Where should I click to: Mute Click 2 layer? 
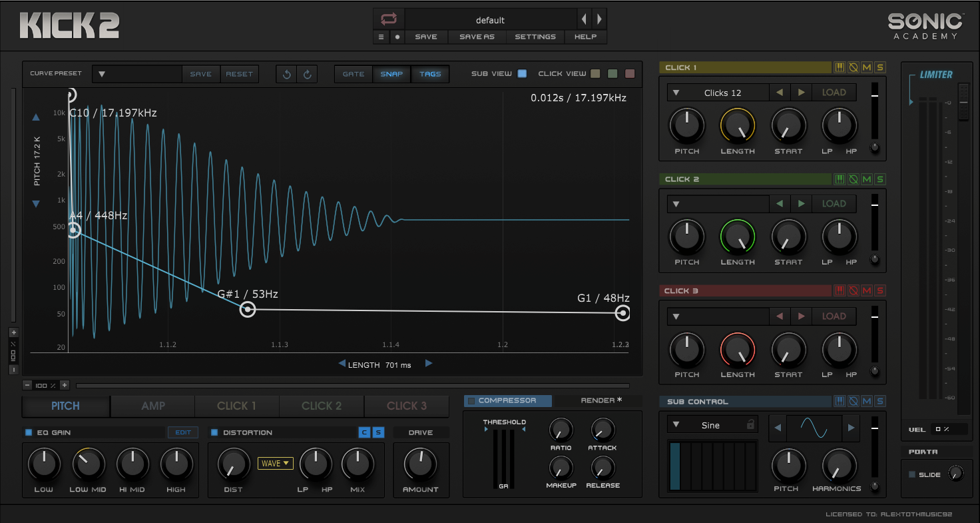867,179
